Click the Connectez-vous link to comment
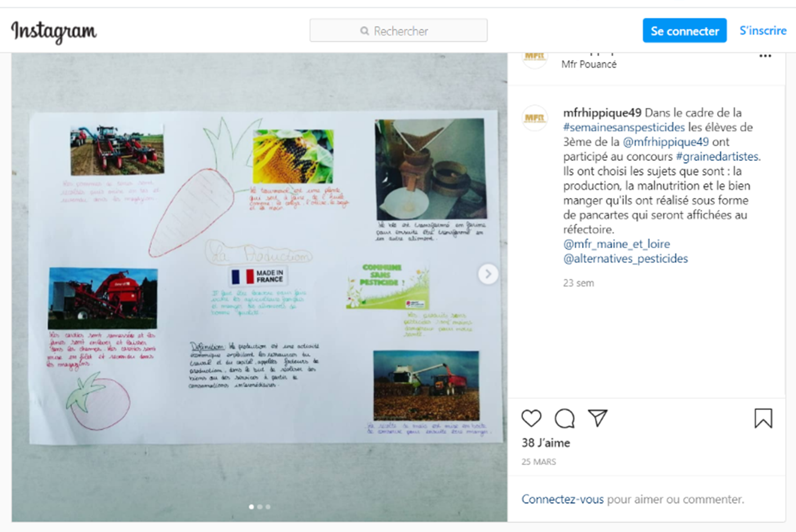The height and width of the screenshot is (532, 796). click(x=563, y=499)
